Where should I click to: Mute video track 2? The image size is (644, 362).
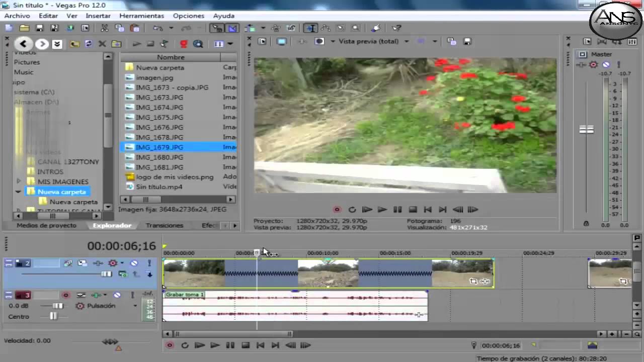coord(134,263)
